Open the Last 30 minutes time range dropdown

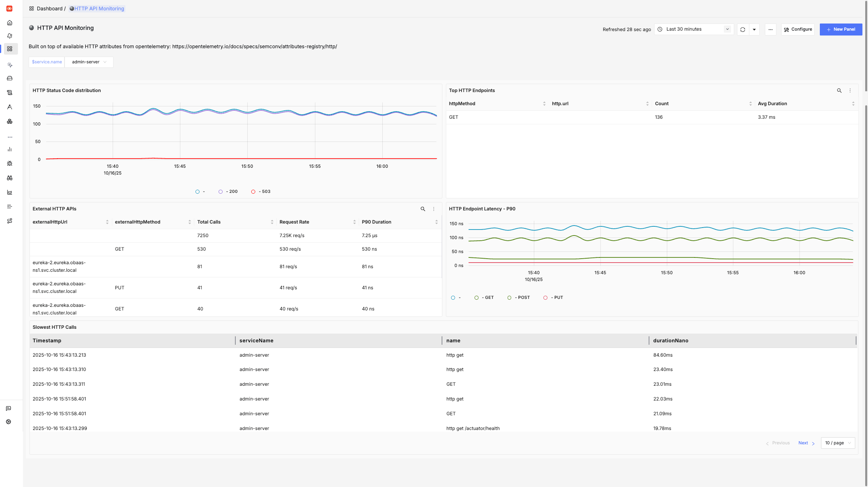coord(694,29)
